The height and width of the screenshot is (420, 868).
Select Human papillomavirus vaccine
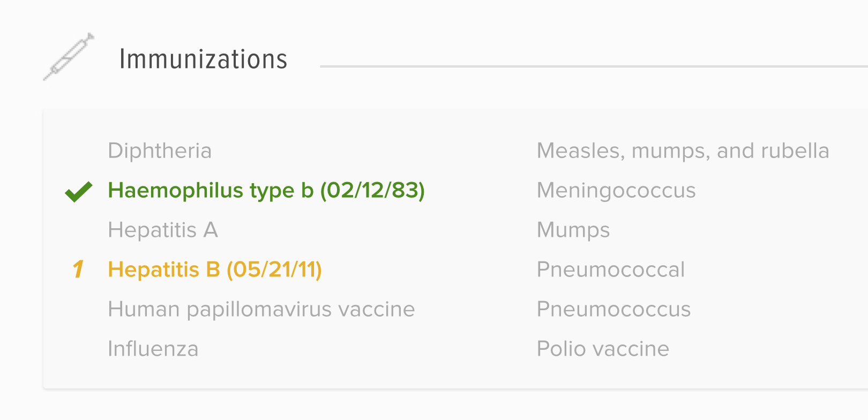(261, 310)
